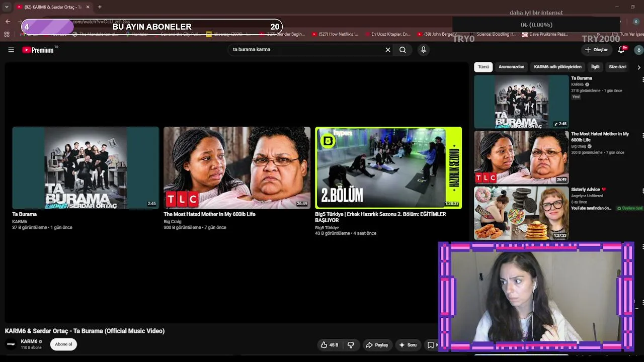Open the Ta Burama sidebar thumbnail
Screen dimensions: 644x362
[521, 102]
